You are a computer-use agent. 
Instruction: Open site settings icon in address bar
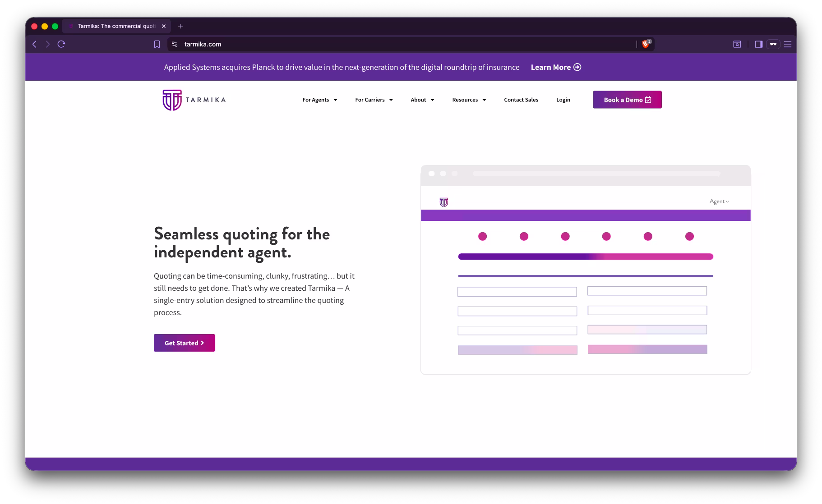click(x=175, y=44)
